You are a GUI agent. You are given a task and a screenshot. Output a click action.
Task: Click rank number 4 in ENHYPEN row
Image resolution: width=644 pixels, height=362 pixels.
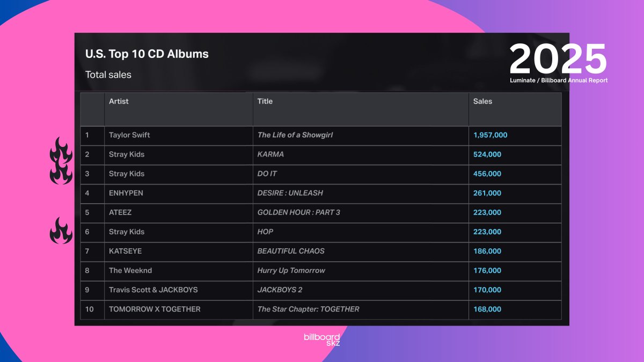click(87, 193)
